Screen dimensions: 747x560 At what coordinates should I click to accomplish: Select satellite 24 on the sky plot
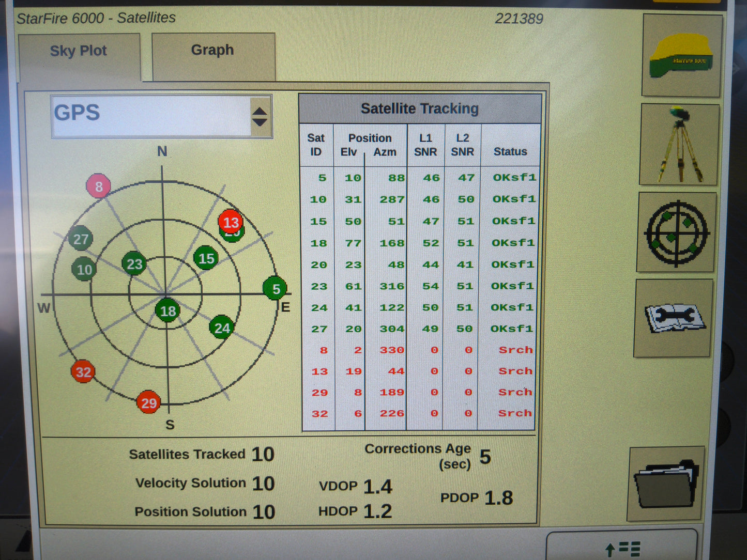(222, 328)
